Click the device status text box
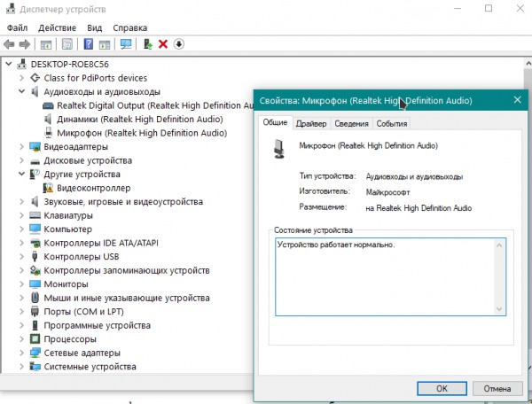The width and height of the screenshot is (532, 404). 390,276
